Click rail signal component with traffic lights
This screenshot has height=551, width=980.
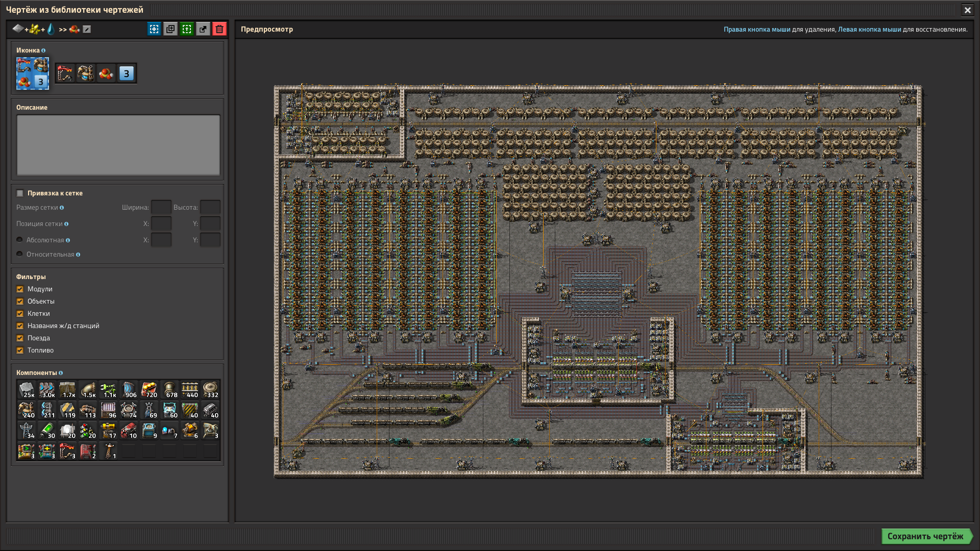click(88, 431)
